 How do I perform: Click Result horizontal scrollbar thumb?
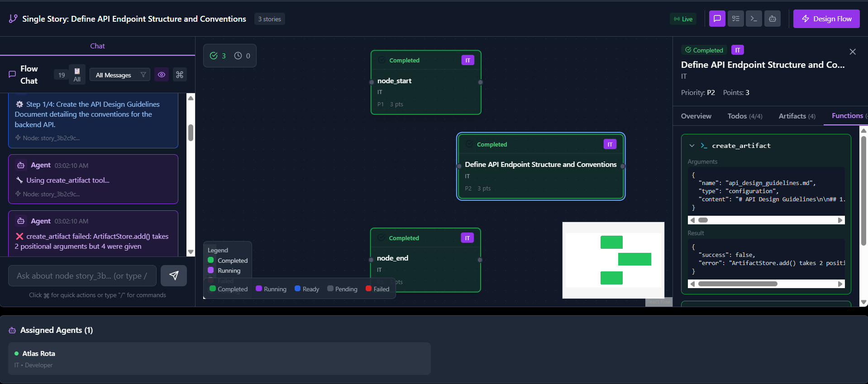(x=738, y=284)
